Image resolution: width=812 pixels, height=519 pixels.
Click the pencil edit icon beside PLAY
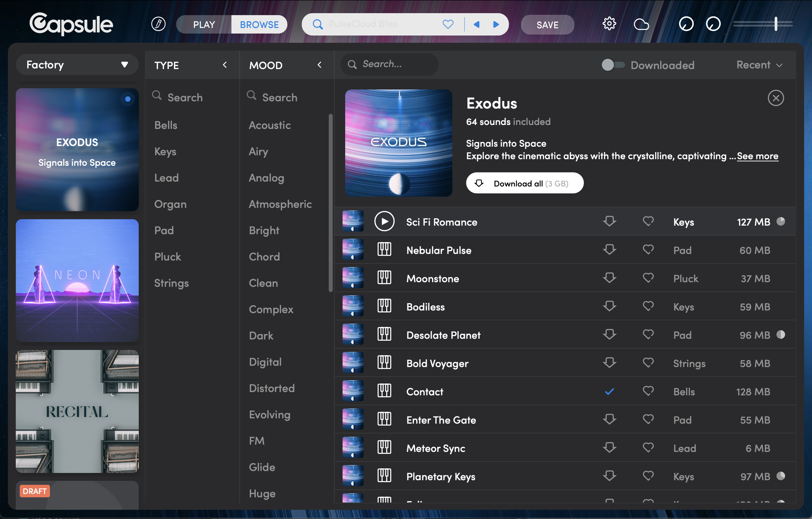158,24
